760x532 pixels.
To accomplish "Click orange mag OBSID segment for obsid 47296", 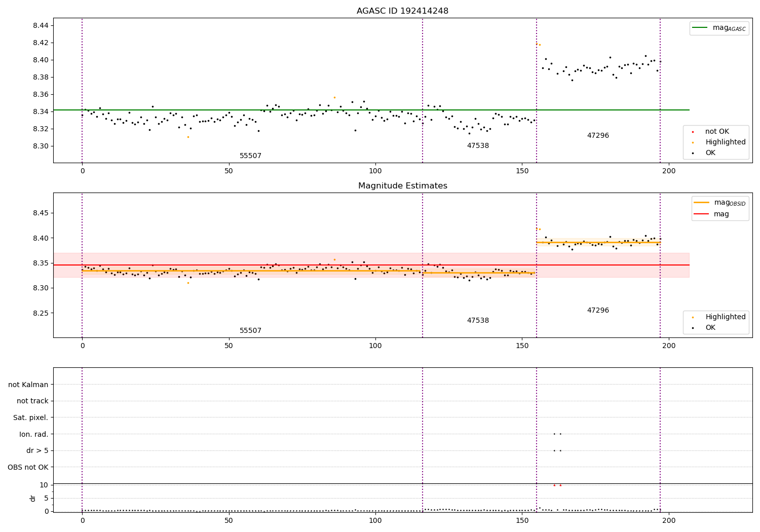I will 598,242.
